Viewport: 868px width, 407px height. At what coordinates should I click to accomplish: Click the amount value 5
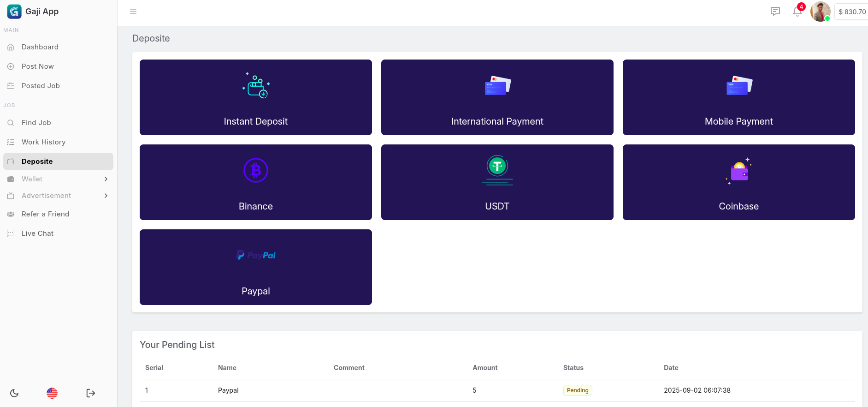coord(474,390)
